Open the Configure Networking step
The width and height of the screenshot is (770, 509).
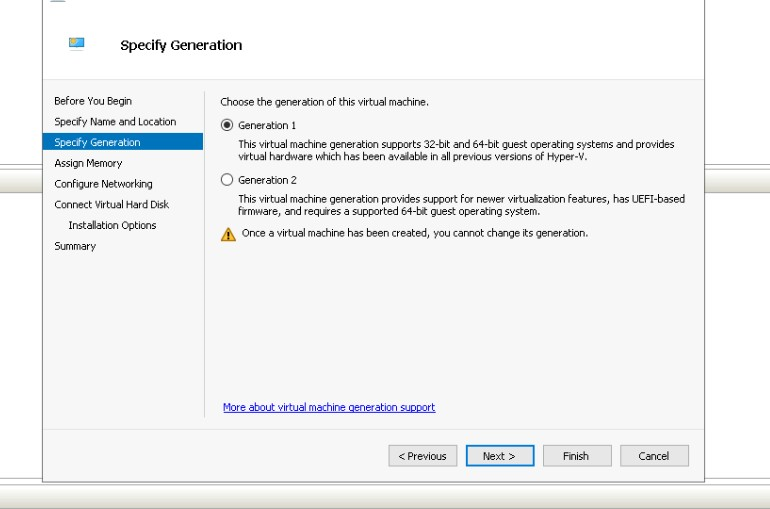[x=103, y=184]
